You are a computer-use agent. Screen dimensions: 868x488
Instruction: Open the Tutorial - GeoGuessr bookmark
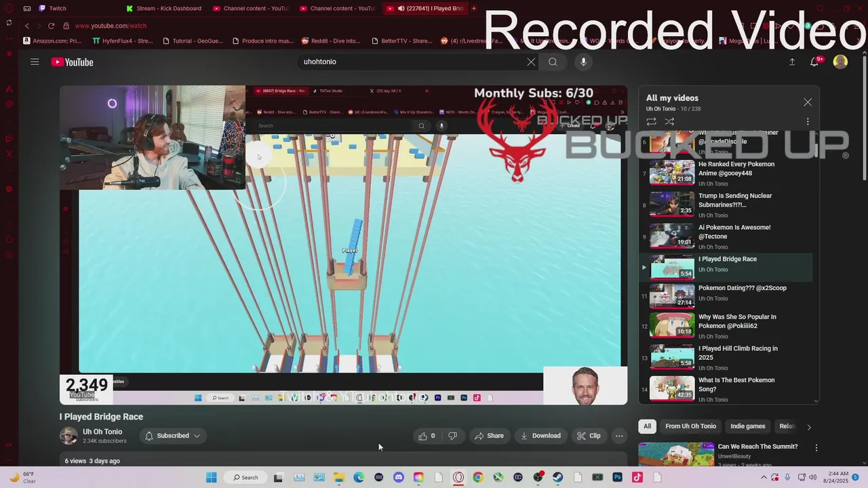pos(193,41)
